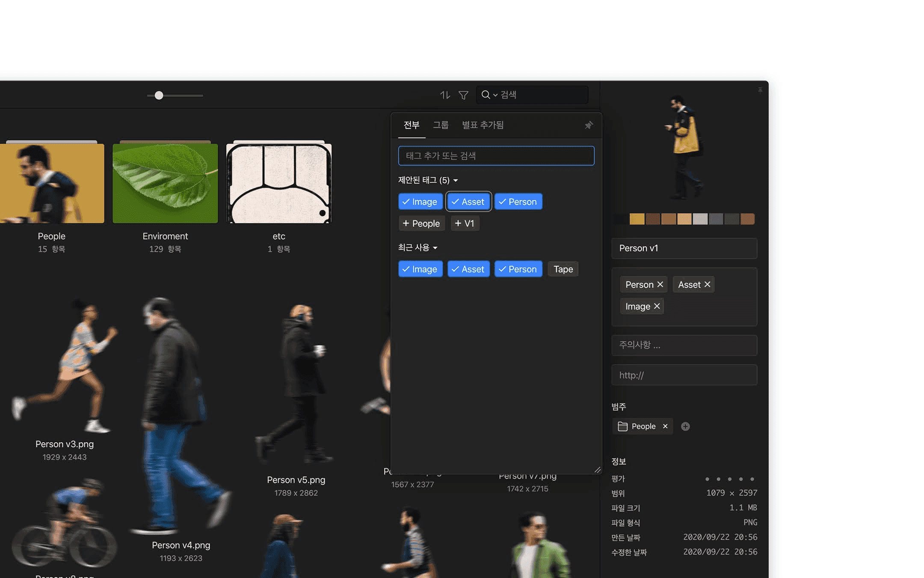The height and width of the screenshot is (578, 924).
Task: Toggle the recently used Person tag
Action: [x=518, y=269]
